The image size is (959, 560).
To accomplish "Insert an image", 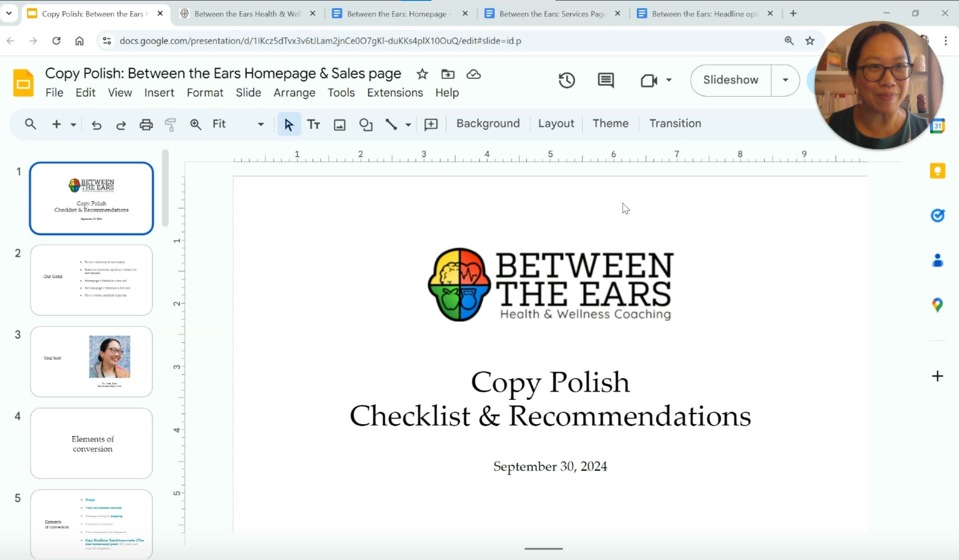I will 340,125.
